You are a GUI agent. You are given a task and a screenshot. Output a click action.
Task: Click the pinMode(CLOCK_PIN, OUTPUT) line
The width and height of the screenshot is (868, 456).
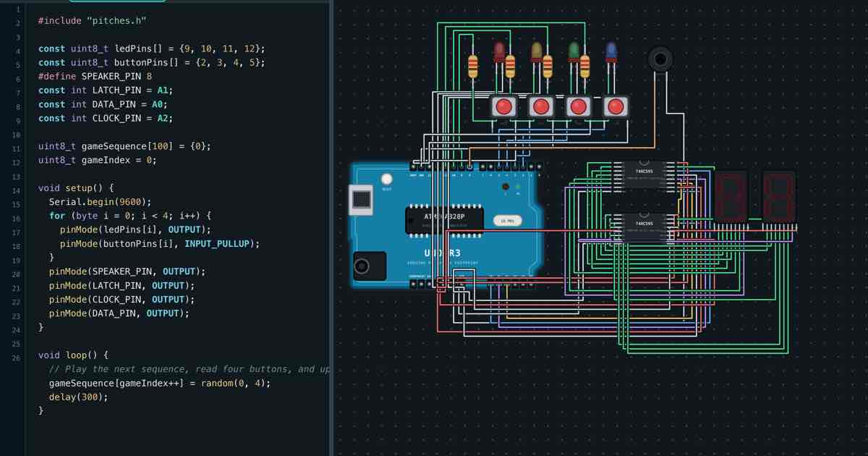click(122, 299)
